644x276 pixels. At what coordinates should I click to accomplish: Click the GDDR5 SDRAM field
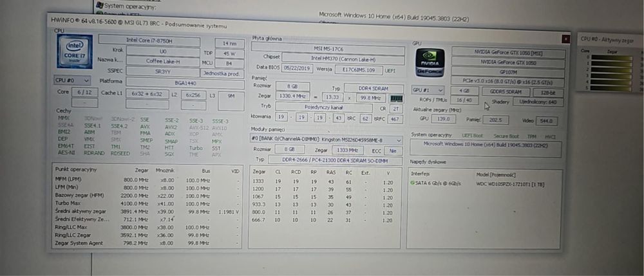tap(506, 92)
